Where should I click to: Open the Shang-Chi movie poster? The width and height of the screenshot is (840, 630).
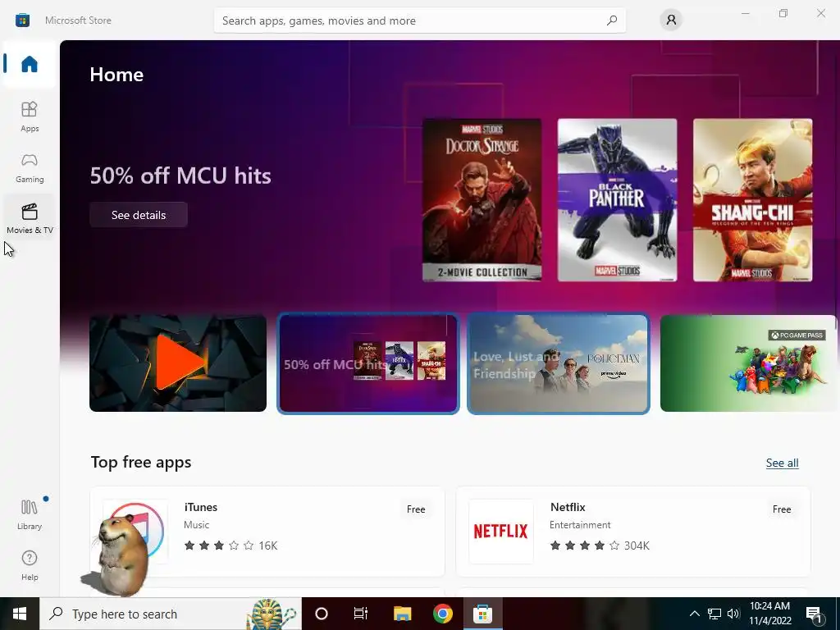(753, 200)
